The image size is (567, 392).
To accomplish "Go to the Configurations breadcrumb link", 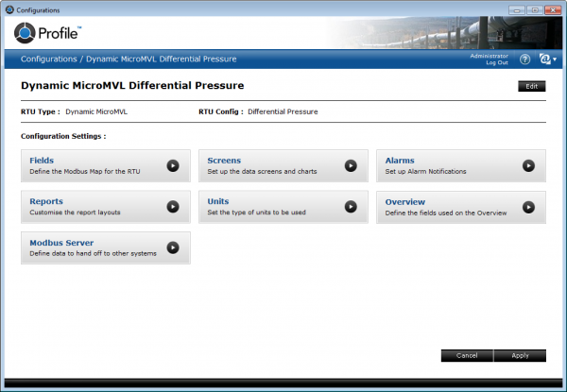I will [49, 59].
